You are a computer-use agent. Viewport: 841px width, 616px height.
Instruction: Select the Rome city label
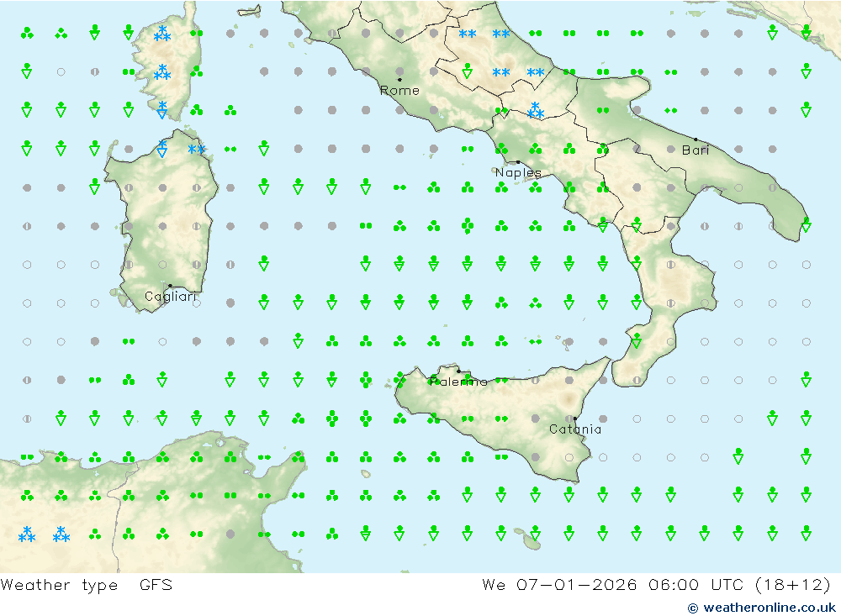[399, 91]
